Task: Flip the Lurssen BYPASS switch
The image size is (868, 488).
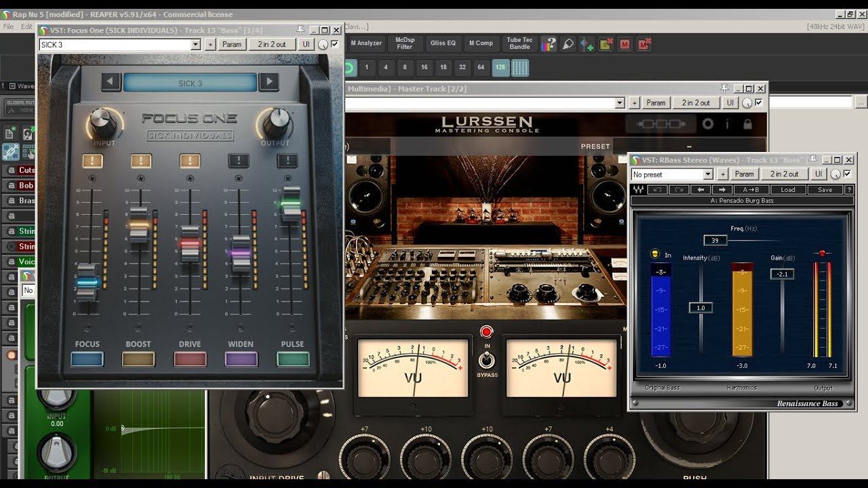Action: click(486, 360)
